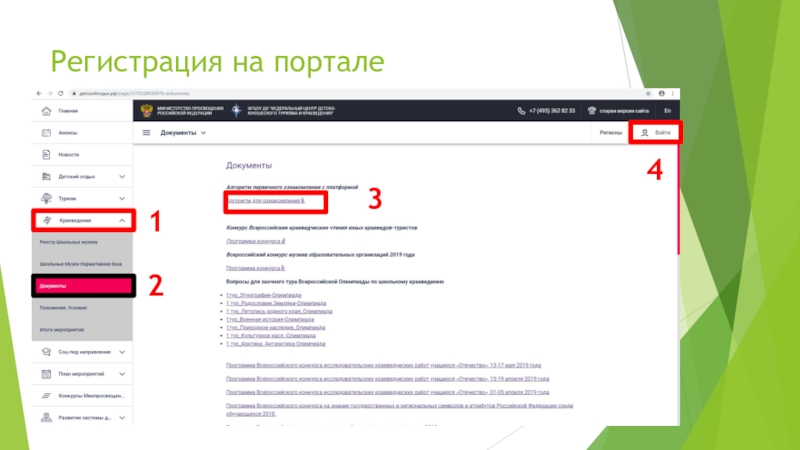Image resolution: width=800 pixels, height=450 pixels.
Task: Click the Соц-пед направление graduation cap icon
Action: click(x=46, y=352)
